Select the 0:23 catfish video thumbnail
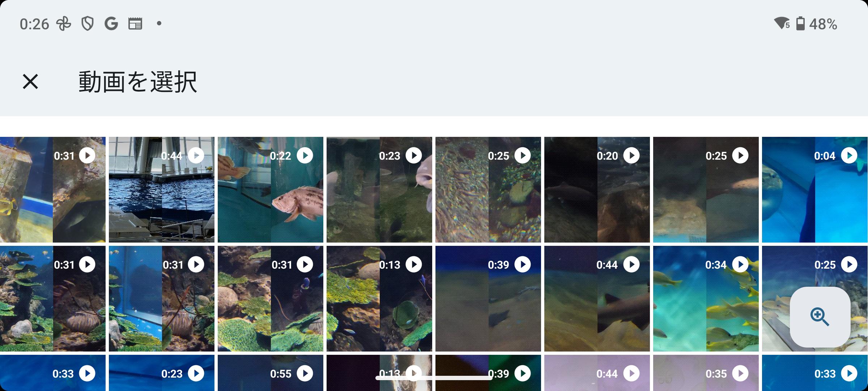The image size is (868, 391). (x=379, y=190)
